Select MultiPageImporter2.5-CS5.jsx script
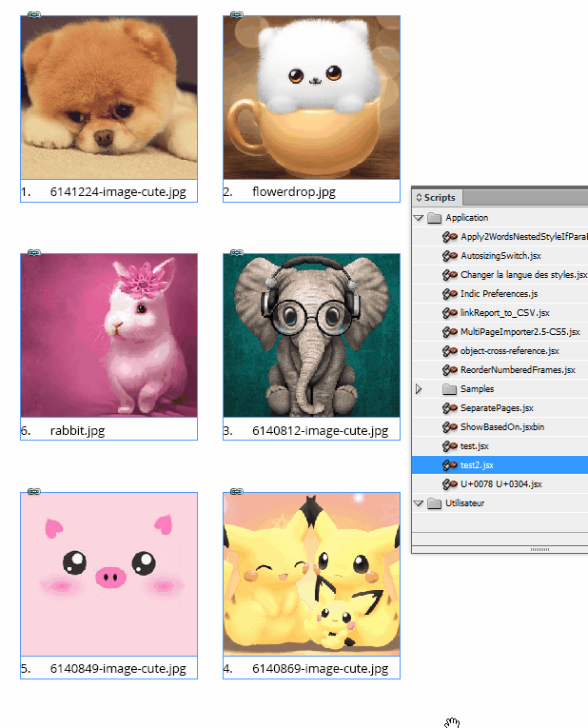588x728 pixels. click(x=520, y=332)
